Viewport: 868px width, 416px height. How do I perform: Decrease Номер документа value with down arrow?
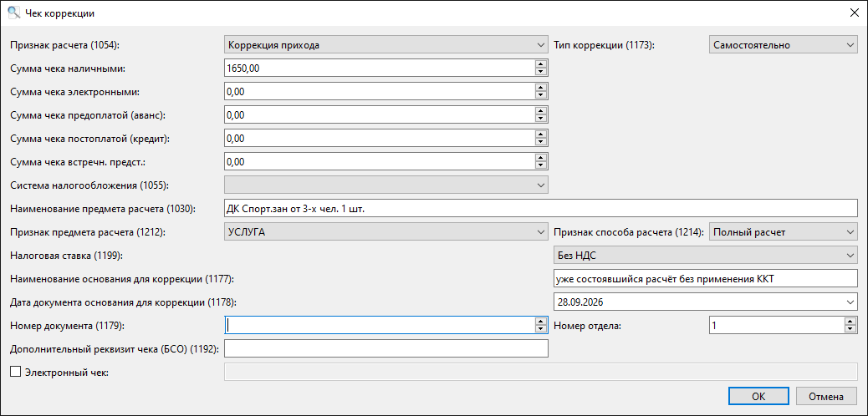540,329
